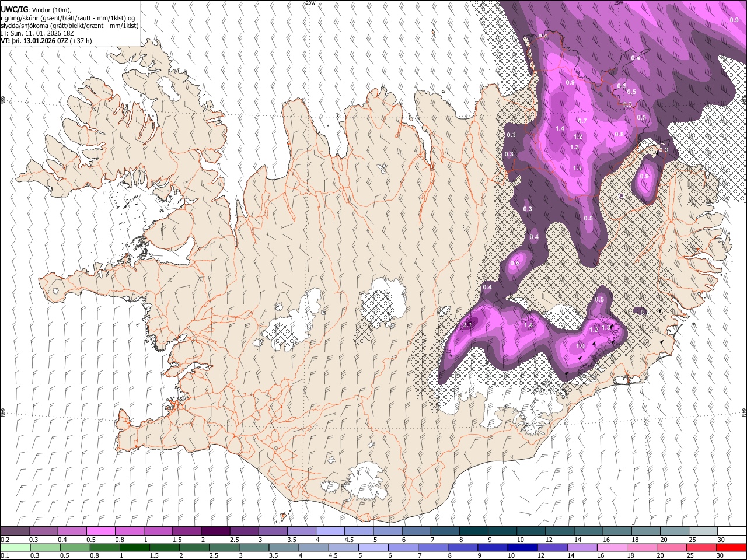Click the 'UWC/IG' title text
The image size is (747, 560).
(x=14, y=10)
